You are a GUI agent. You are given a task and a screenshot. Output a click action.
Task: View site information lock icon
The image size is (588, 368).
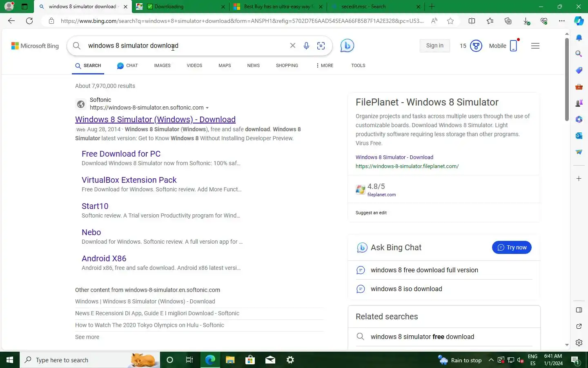51,21
